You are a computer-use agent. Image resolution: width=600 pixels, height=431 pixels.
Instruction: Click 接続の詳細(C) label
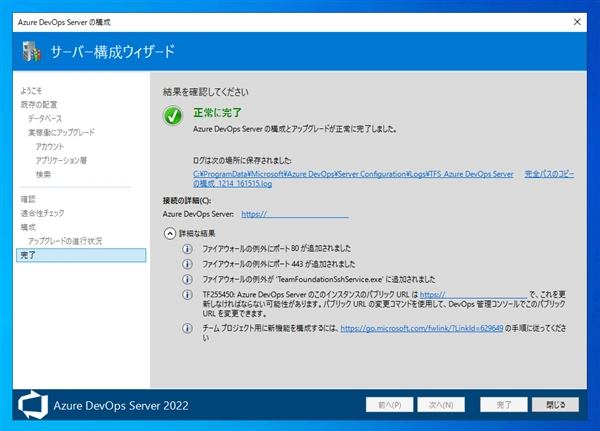point(187,200)
